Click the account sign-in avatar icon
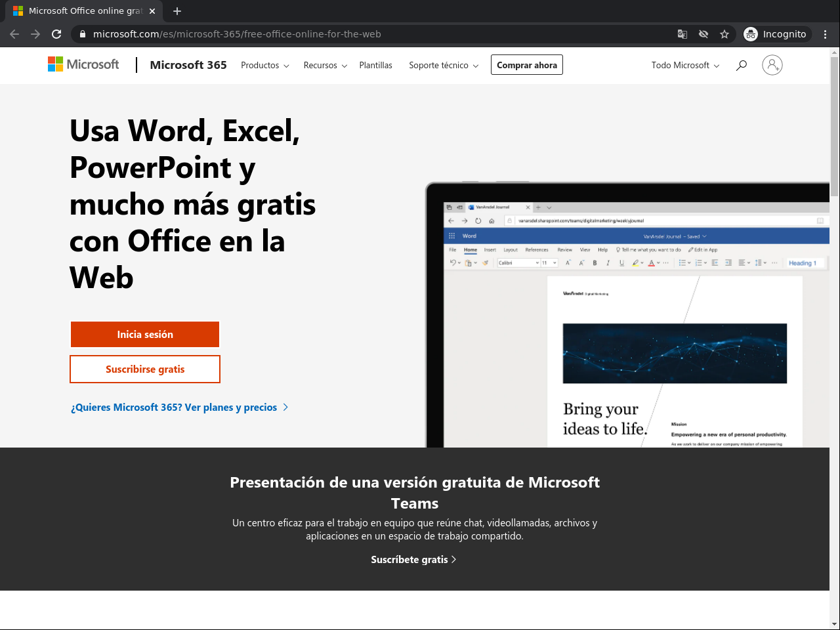The image size is (840, 630). (x=772, y=65)
